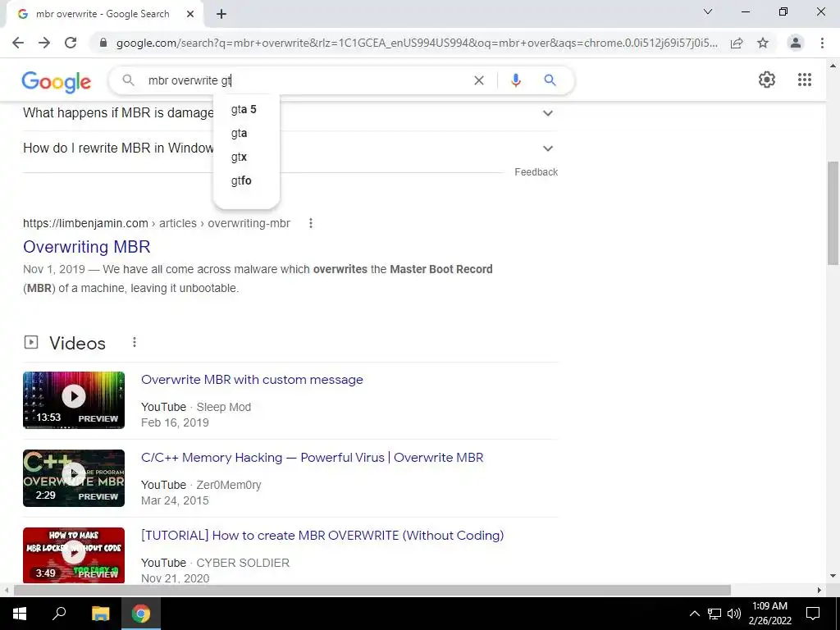Image resolution: width=840 pixels, height=630 pixels.
Task: Open Windows taskbar search
Action: click(59, 614)
